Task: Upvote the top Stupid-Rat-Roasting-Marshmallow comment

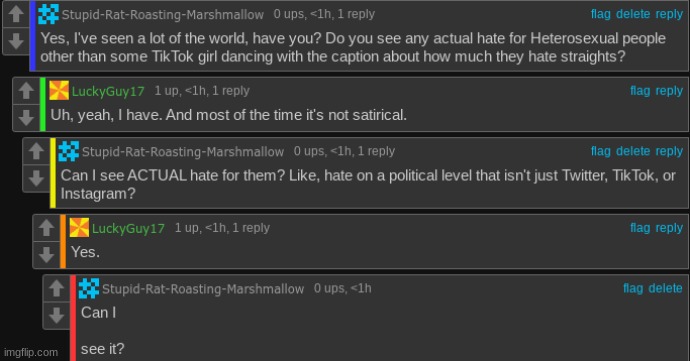Action: (x=16, y=14)
